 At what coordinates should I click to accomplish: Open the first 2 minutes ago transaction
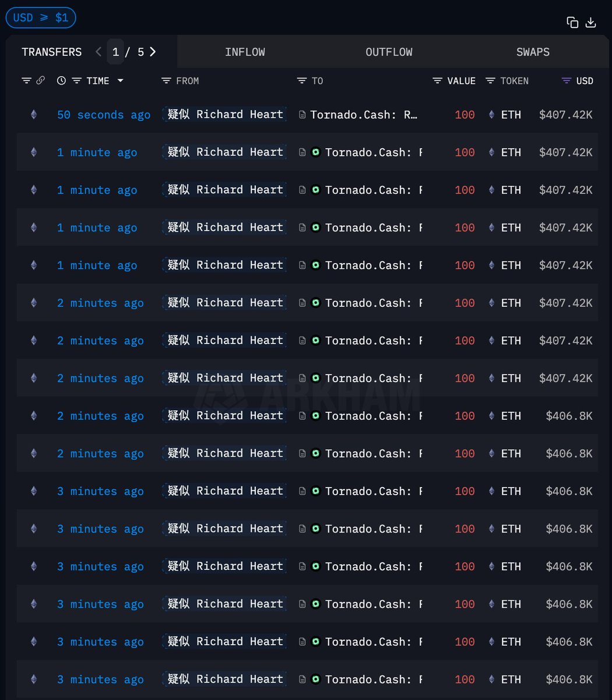click(100, 303)
